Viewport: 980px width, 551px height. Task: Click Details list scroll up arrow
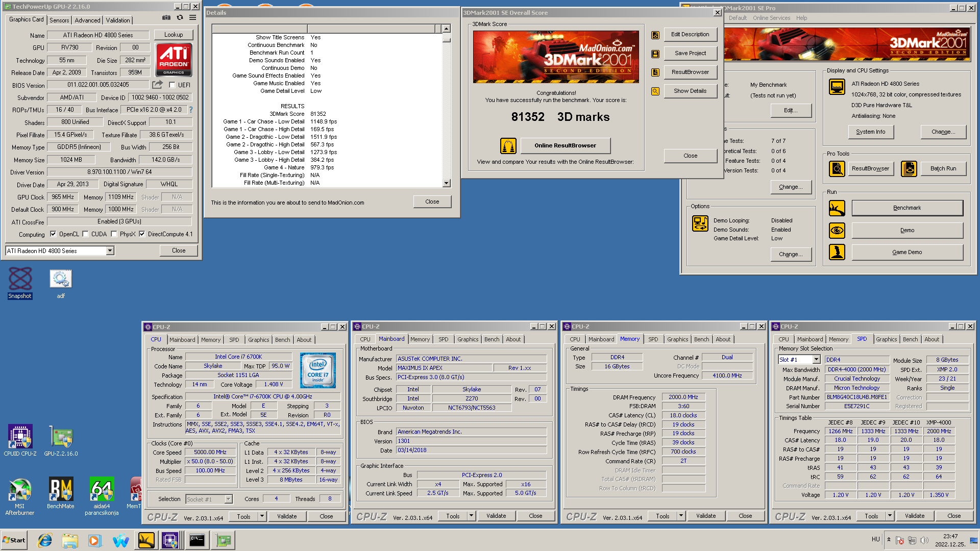coord(446,29)
